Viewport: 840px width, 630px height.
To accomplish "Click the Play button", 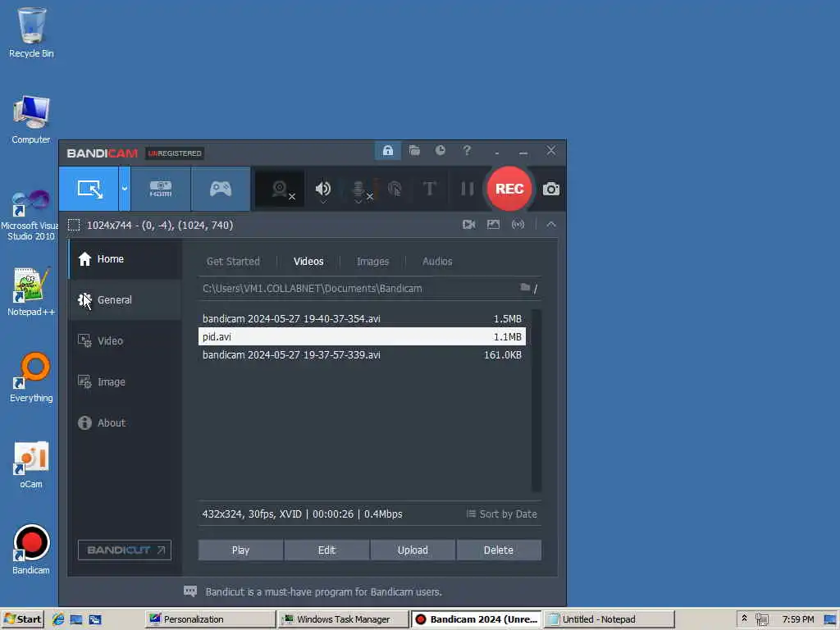I will [x=240, y=550].
